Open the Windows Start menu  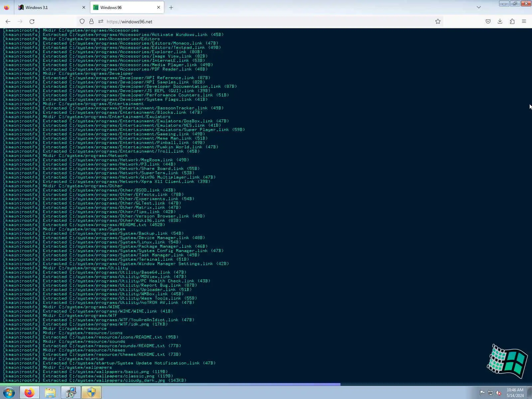[x=9, y=393]
